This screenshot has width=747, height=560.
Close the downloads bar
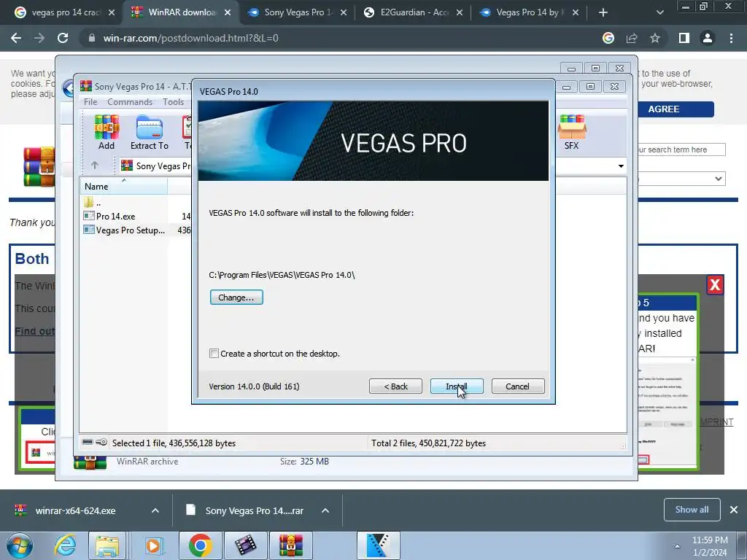point(734,510)
